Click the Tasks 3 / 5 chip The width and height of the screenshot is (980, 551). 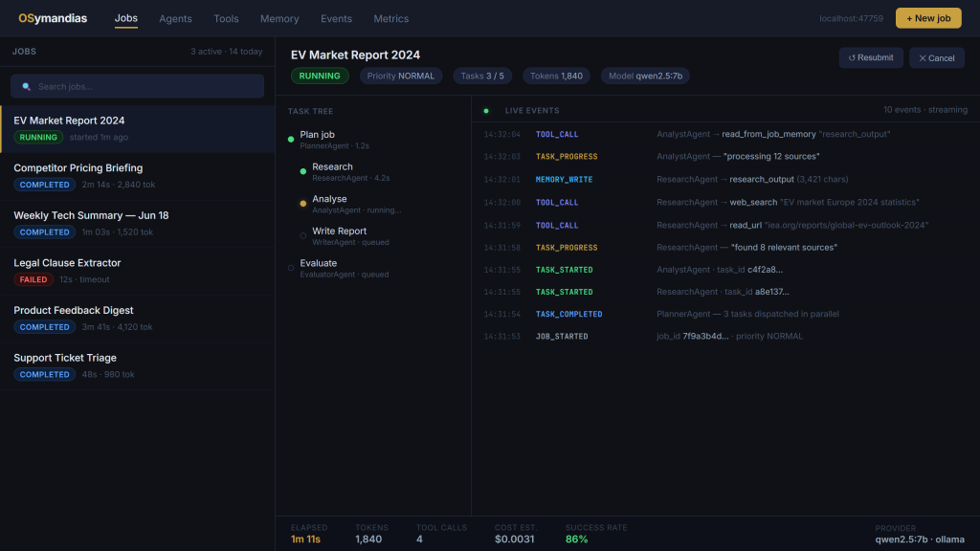[x=482, y=76]
